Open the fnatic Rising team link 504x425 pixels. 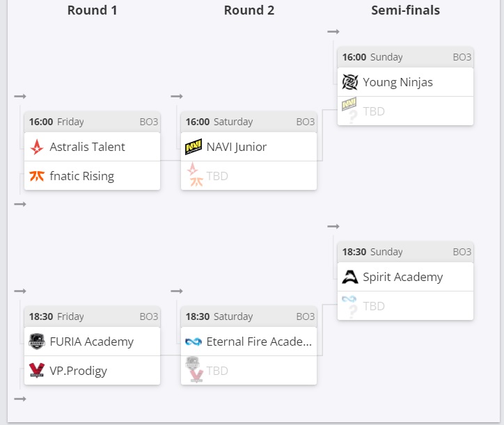(x=81, y=176)
